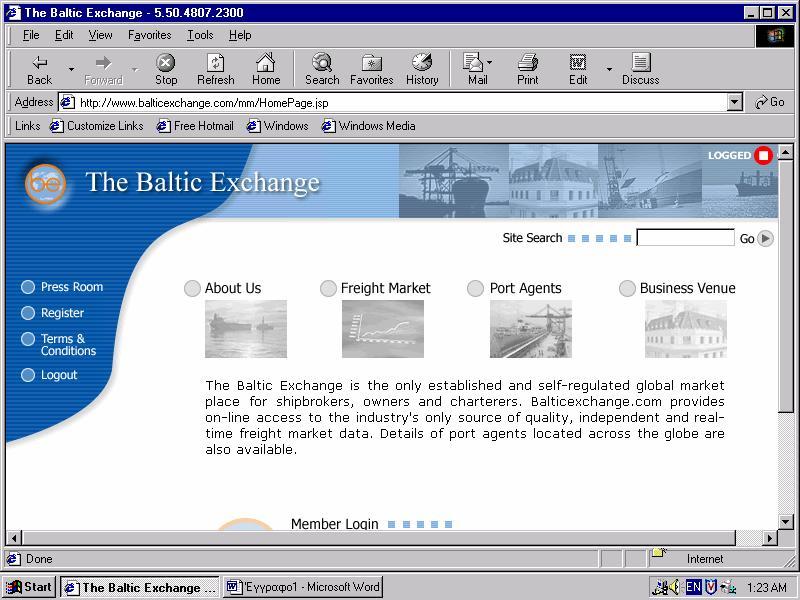This screenshot has height=600, width=800.
Task: Open the Freight Market heading link
Action: point(386,288)
